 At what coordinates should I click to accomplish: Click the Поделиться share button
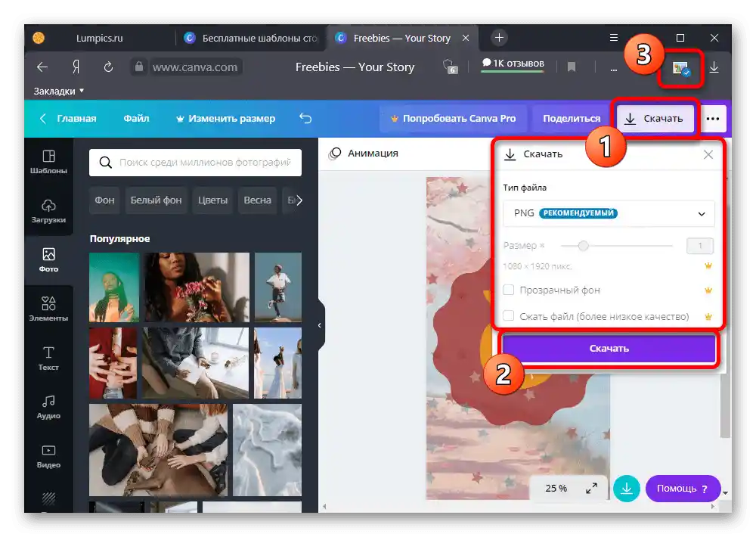tap(572, 119)
